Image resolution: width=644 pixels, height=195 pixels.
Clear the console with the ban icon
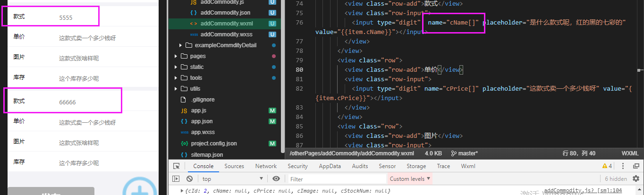[189, 179]
